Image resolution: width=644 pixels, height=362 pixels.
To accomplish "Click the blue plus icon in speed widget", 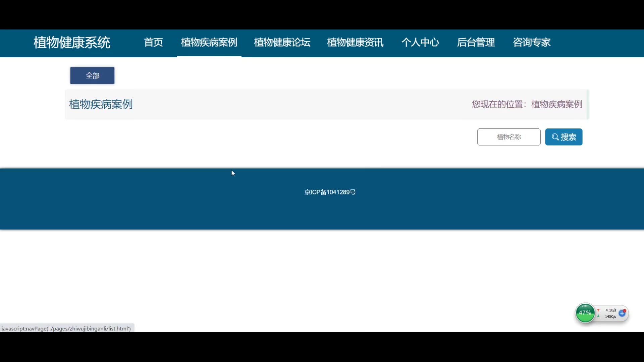I will click(622, 313).
